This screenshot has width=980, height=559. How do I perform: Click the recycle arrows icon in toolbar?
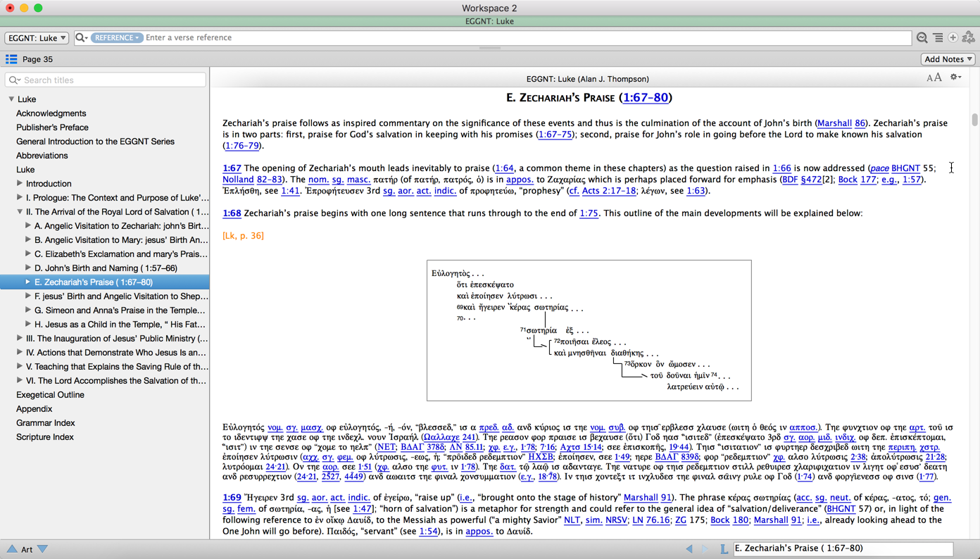click(969, 38)
